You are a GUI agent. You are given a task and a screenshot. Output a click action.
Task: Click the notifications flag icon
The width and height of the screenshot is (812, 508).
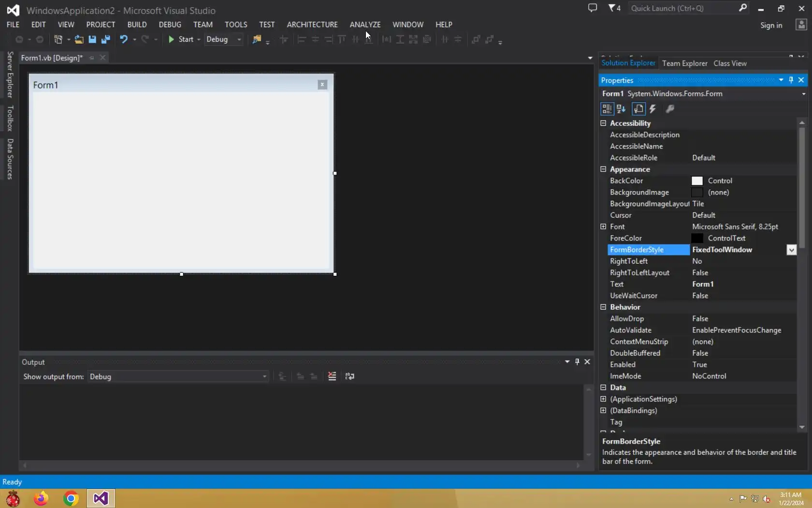(x=614, y=8)
